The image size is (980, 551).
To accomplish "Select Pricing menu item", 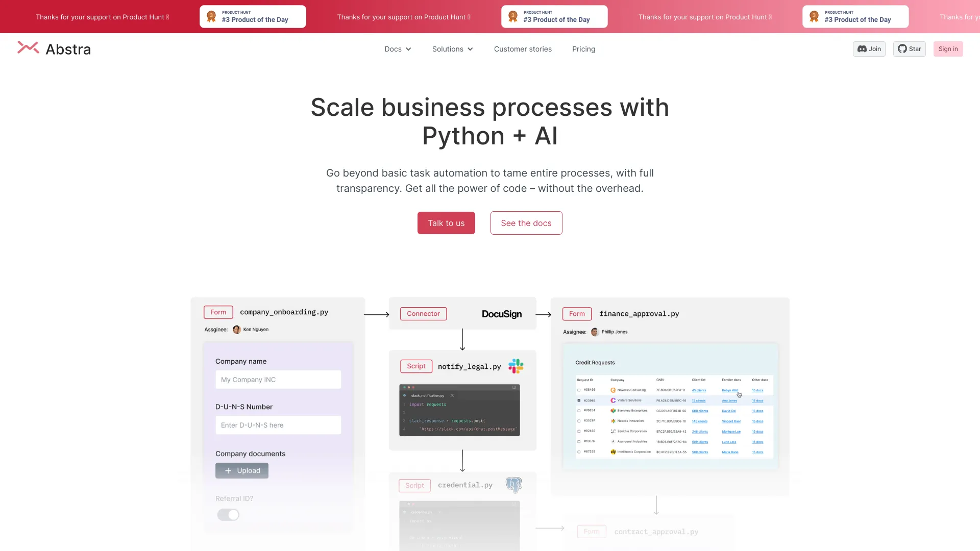I will click(583, 48).
